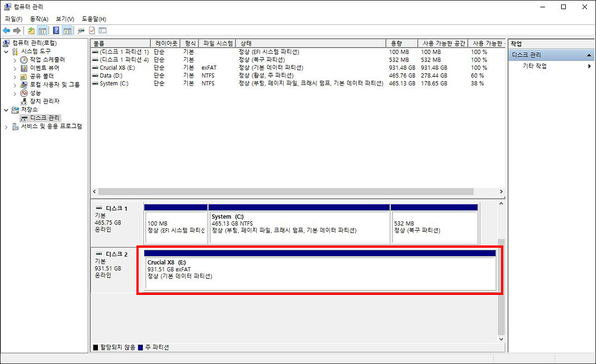Image resolution: width=596 pixels, height=364 pixels.
Task: Click the Connect/Rescan disk toolbar icon
Action: coord(81,30)
